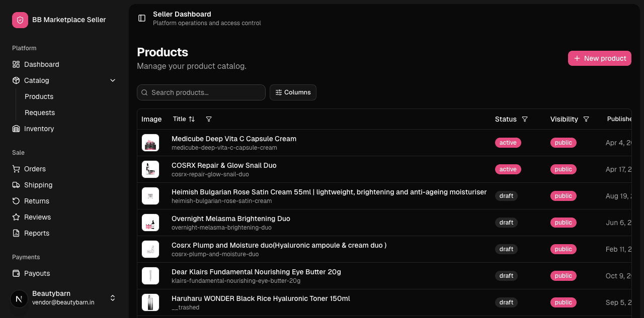Open the Visibility column filter
Image resolution: width=644 pixels, height=318 pixels.
[x=586, y=119]
